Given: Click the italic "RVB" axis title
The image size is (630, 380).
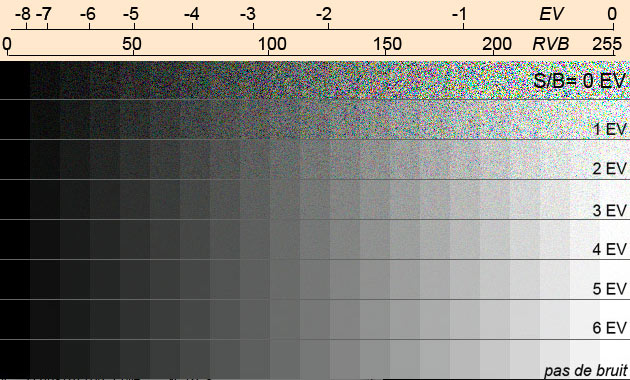Looking at the screenshot, I should coord(551,44).
